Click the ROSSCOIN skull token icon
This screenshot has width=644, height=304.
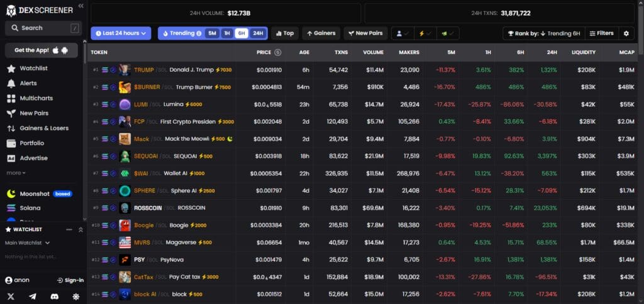tap(125, 208)
